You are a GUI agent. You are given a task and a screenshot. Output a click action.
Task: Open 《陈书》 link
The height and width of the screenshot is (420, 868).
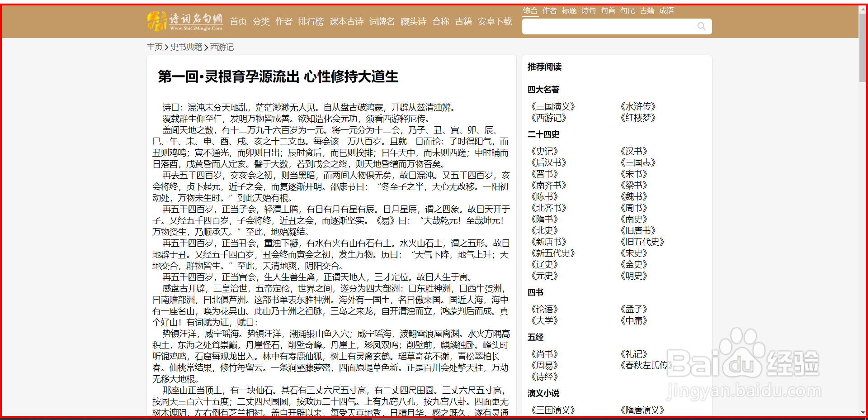pyautogui.click(x=545, y=196)
